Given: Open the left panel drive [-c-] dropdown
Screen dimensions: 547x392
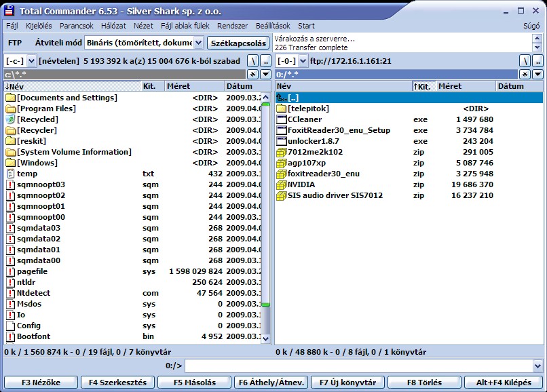Looking at the screenshot, I should pyautogui.click(x=31, y=61).
